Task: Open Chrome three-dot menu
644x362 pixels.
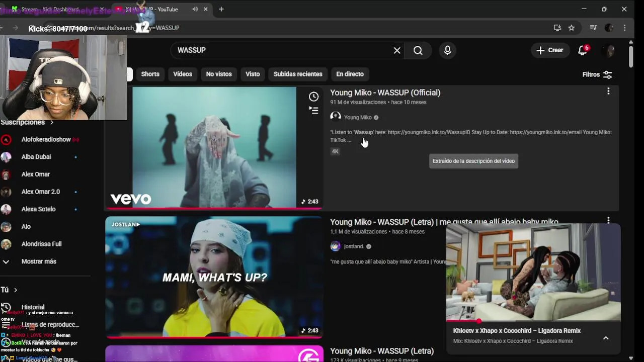Action: click(624, 28)
